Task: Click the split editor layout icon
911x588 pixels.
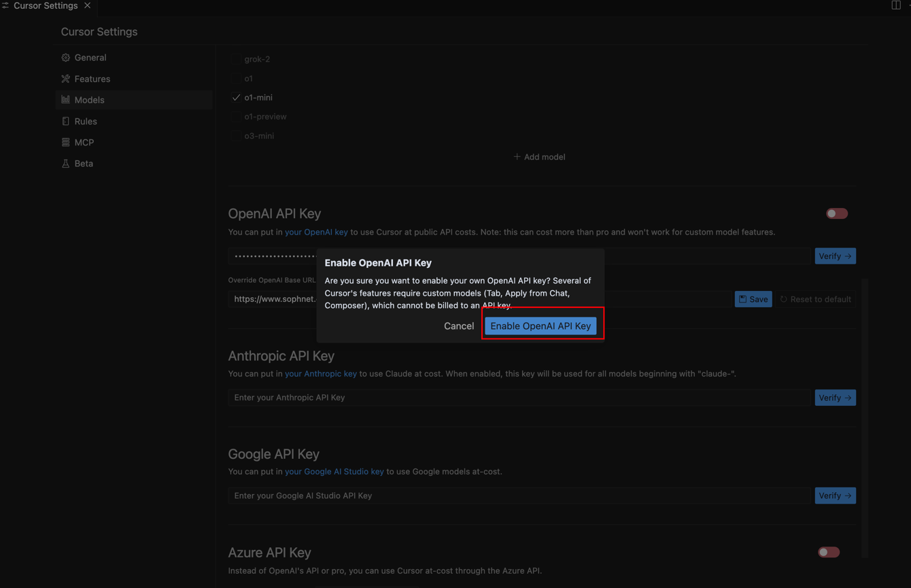Action: [896, 5]
